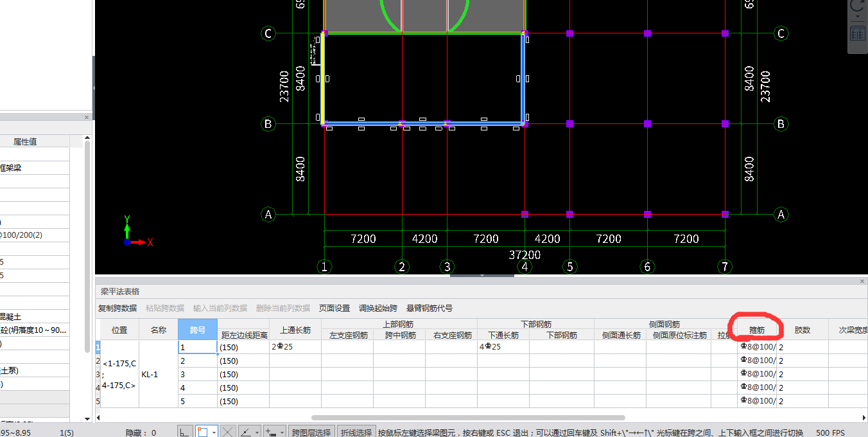Image resolution: width=868 pixels, height=437 pixels.
Task: Click the 4Φ25 cell under 下通长筋
Action: point(503,347)
